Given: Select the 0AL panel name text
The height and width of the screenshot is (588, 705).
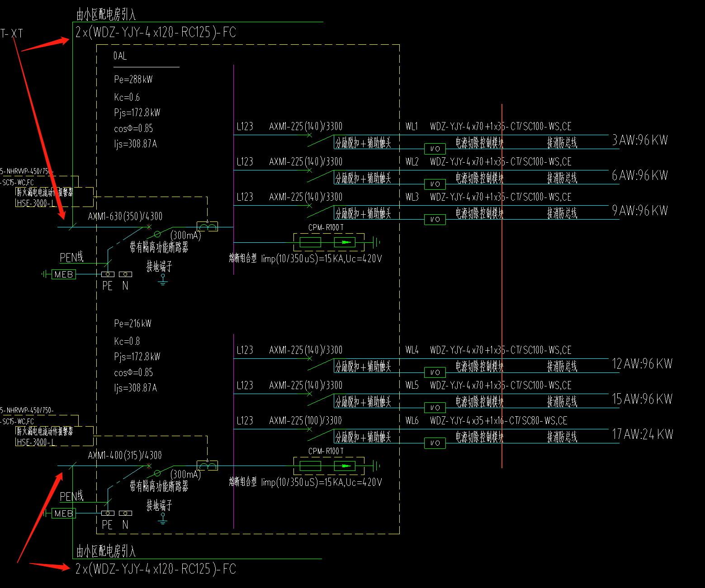Looking at the screenshot, I should tap(120, 56).
